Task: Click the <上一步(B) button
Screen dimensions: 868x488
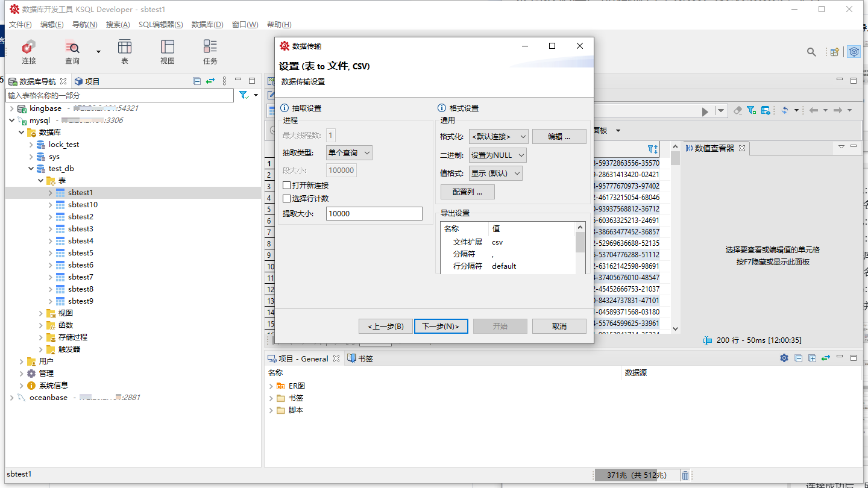Action: point(386,327)
